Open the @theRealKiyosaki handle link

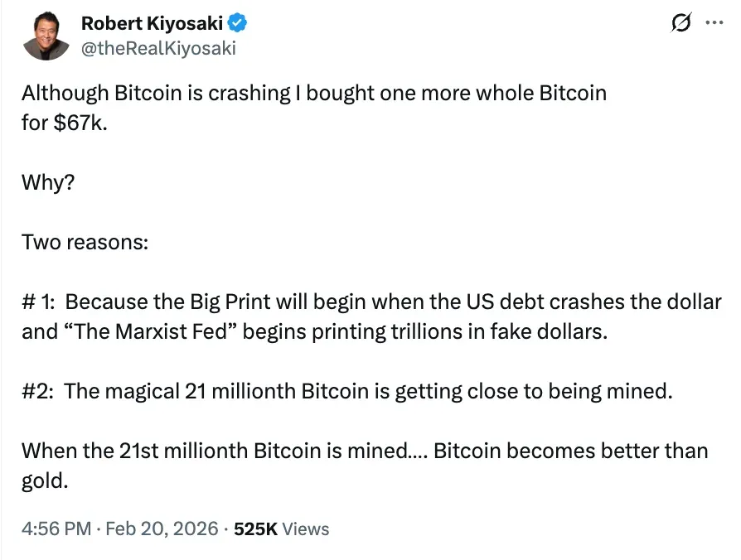pyautogui.click(x=158, y=48)
